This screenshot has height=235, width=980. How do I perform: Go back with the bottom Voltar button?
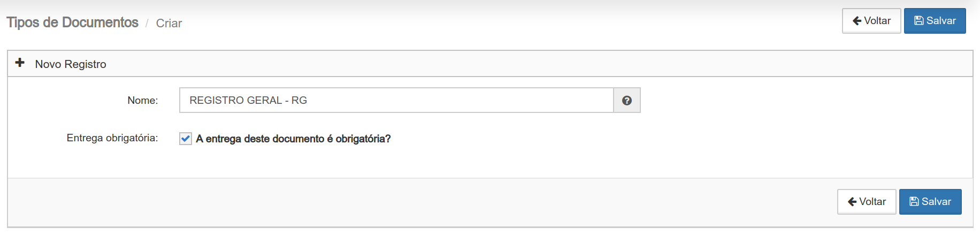pos(867,202)
